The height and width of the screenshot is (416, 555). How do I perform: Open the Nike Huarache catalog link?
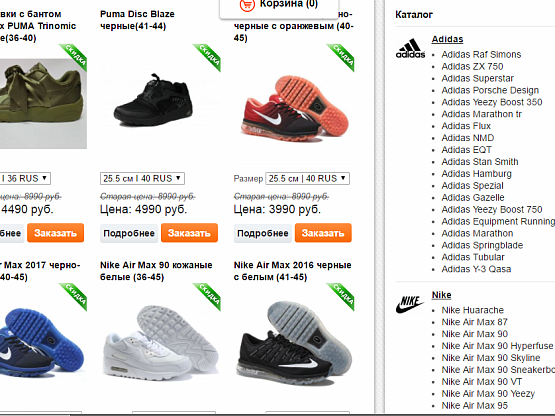pyautogui.click(x=473, y=310)
